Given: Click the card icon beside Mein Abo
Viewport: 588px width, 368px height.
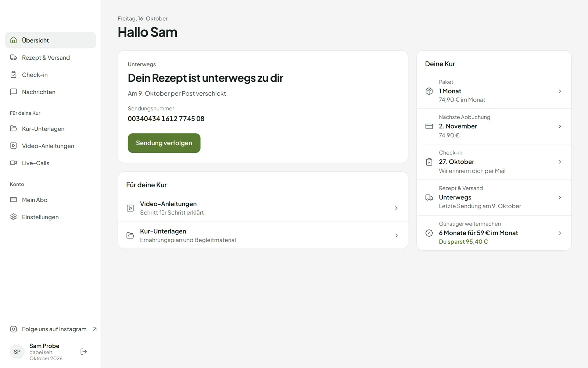Looking at the screenshot, I should point(14,200).
